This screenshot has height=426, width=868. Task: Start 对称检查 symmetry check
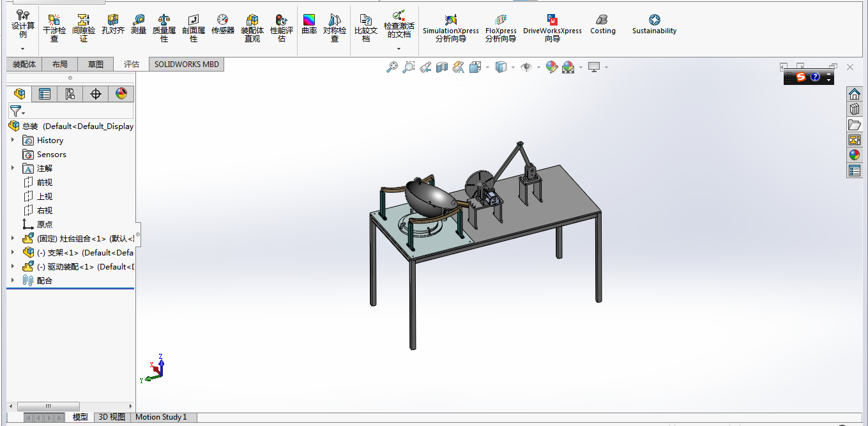click(335, 29)
